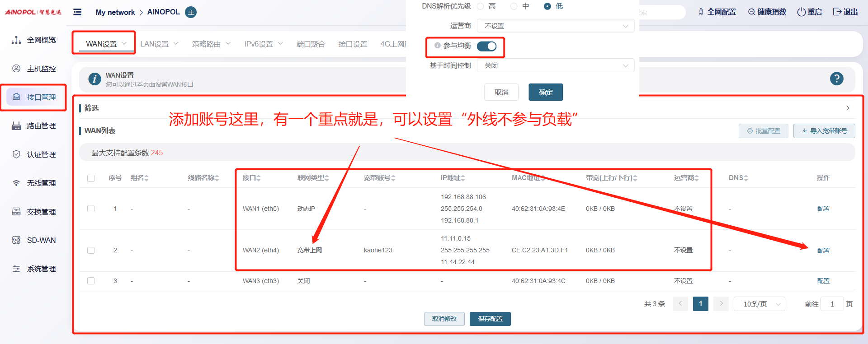
Task: Open the 运营商 dropdown
Action: (x=555, y=26)
